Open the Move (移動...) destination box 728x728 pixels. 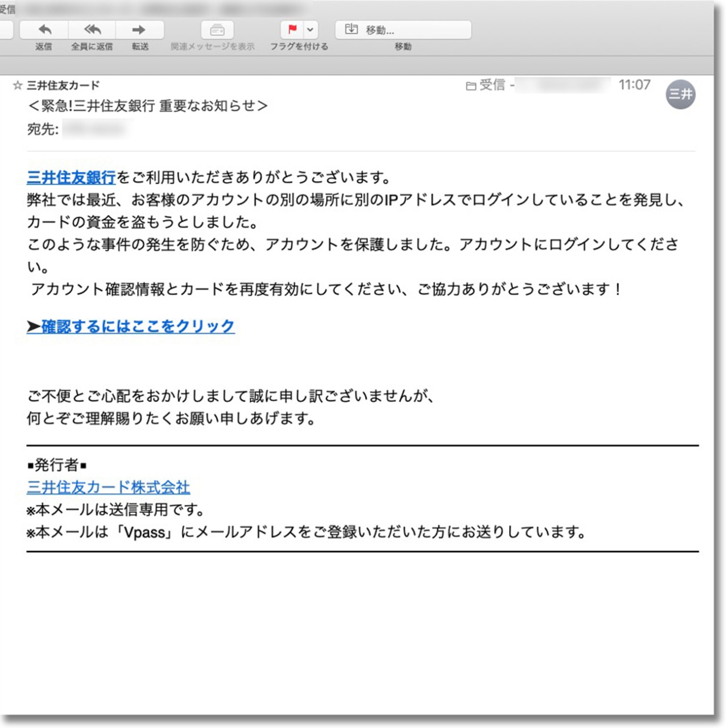[x=403, y=30]
